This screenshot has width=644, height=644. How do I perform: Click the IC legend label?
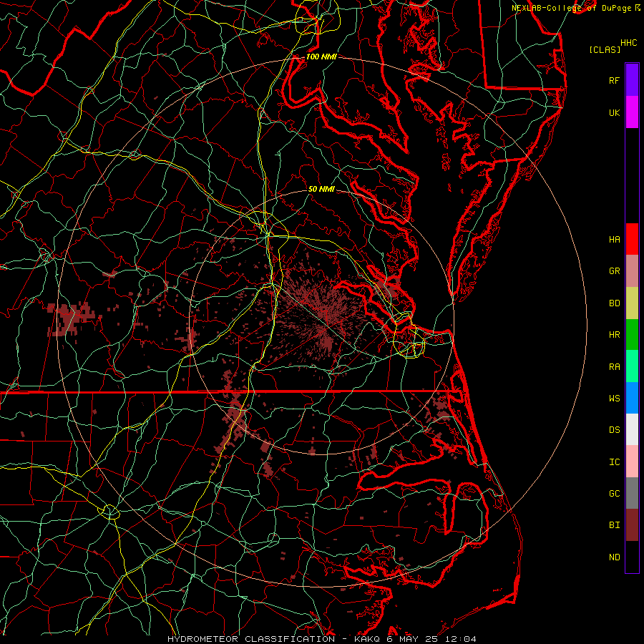pos(614,462)
